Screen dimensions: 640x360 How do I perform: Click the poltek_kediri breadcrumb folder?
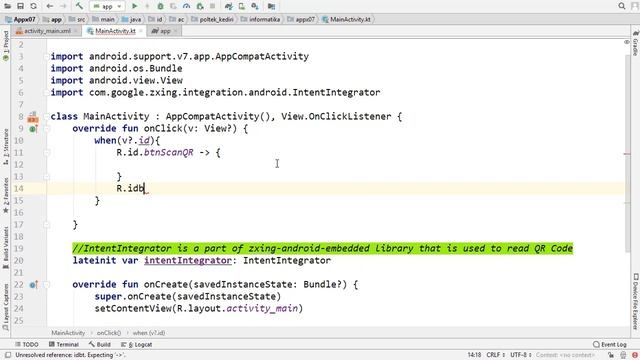(212, 19)
